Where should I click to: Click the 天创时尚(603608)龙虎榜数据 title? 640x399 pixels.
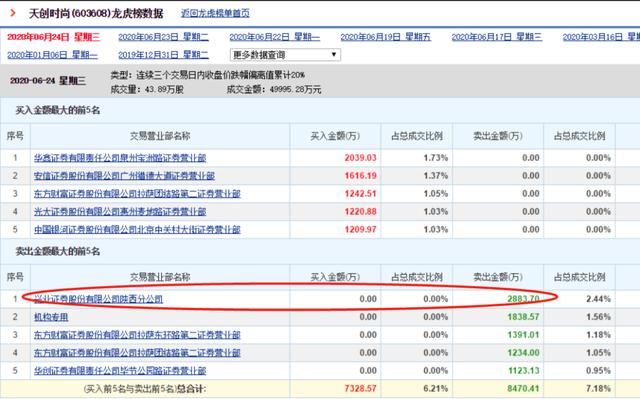click(96, 13)
